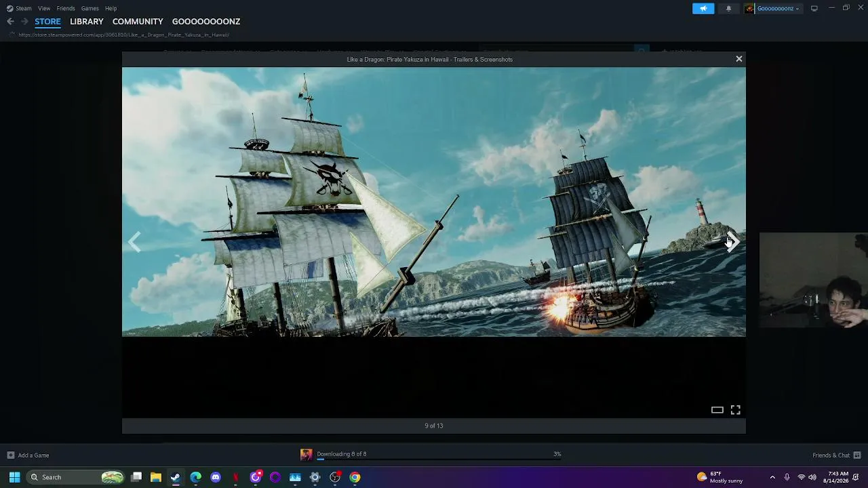Switch to the COMMUNITY tab
Screen dimensions: 868x488
tap(138, 22)
